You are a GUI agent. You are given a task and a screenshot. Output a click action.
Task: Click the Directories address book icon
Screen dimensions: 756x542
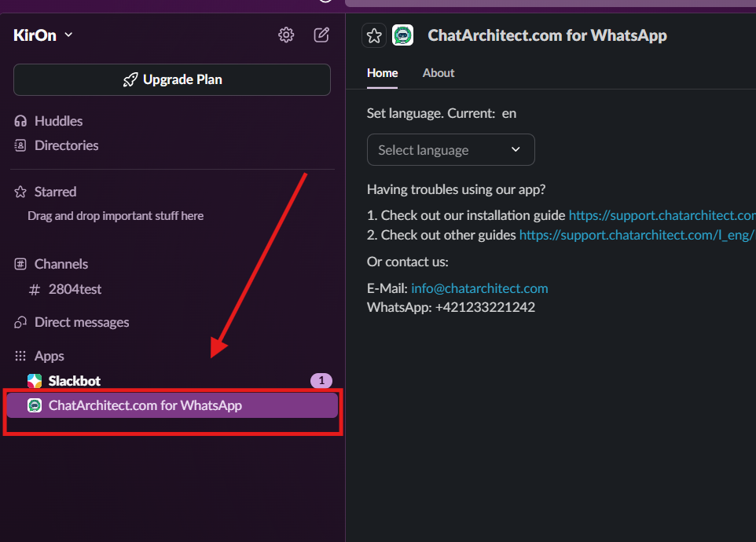tap(20, 145)
